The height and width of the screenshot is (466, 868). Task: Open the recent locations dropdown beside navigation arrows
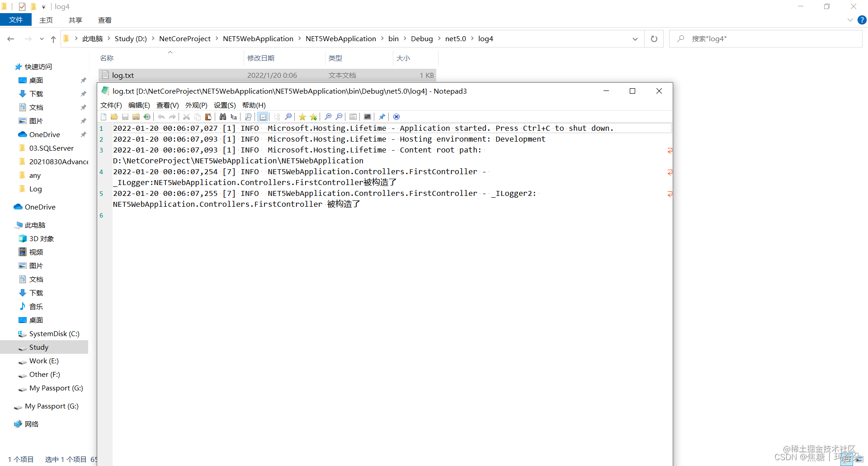42,39
